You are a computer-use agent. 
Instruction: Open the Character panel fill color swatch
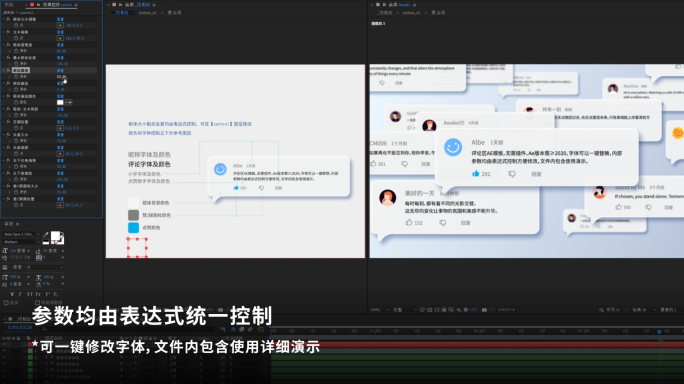point(55,236)
